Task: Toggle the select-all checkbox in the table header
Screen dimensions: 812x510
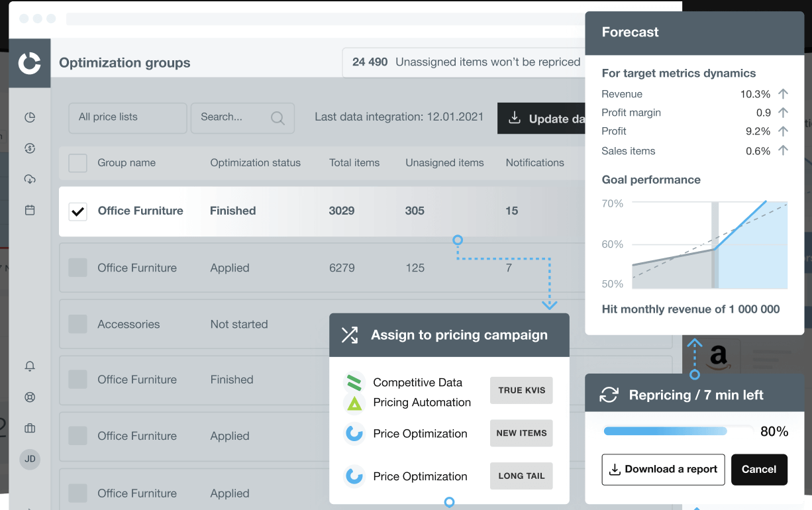Action: tap(77, 163)
